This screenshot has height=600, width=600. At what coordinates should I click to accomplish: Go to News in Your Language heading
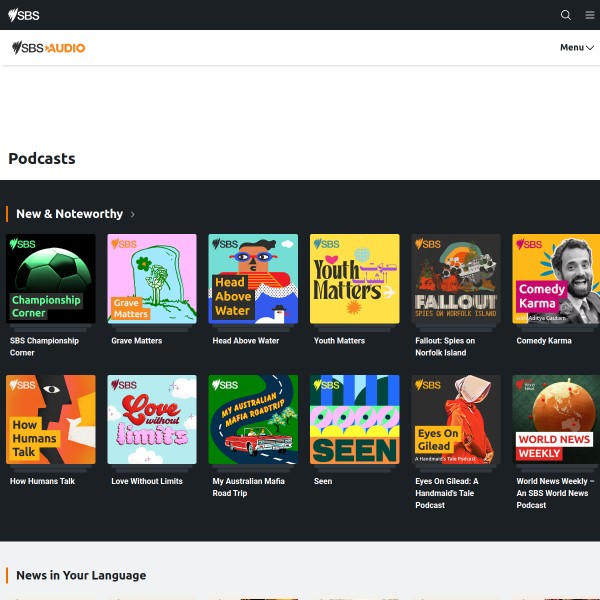click(81, 575)
